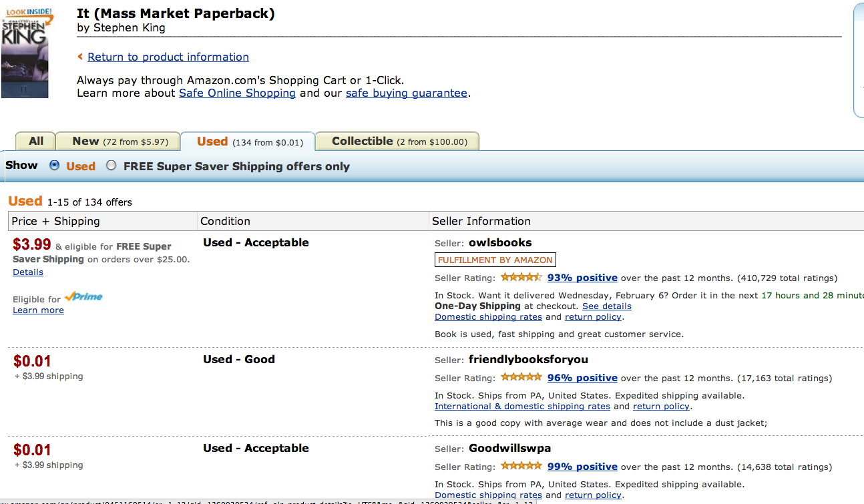The height and width of the screenshot is (504, 864).
Task: Open International & domestic shipping rates link
Action: pyautogui.click(x=522, y=406)
